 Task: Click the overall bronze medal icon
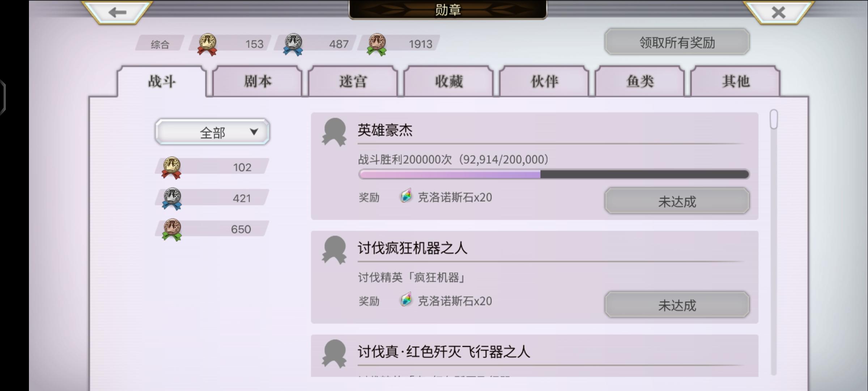tap(376, 45)
